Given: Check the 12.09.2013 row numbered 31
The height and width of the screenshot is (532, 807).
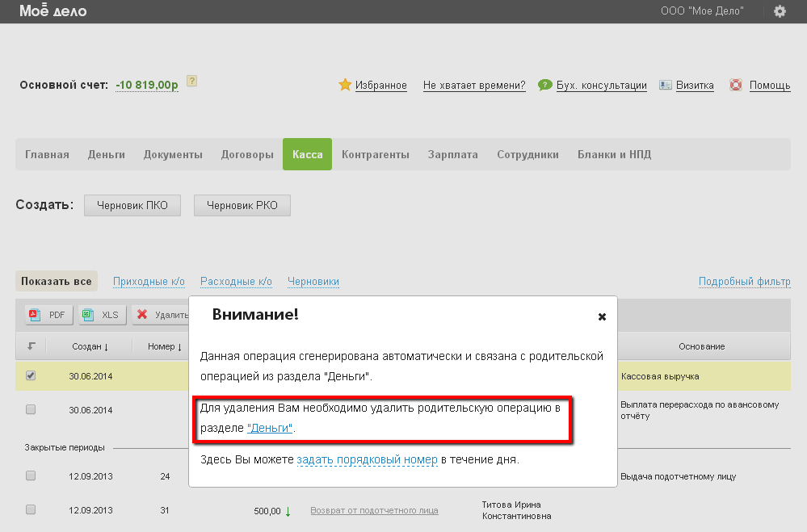Looking at the screenshot, I should tap(31, 509).
